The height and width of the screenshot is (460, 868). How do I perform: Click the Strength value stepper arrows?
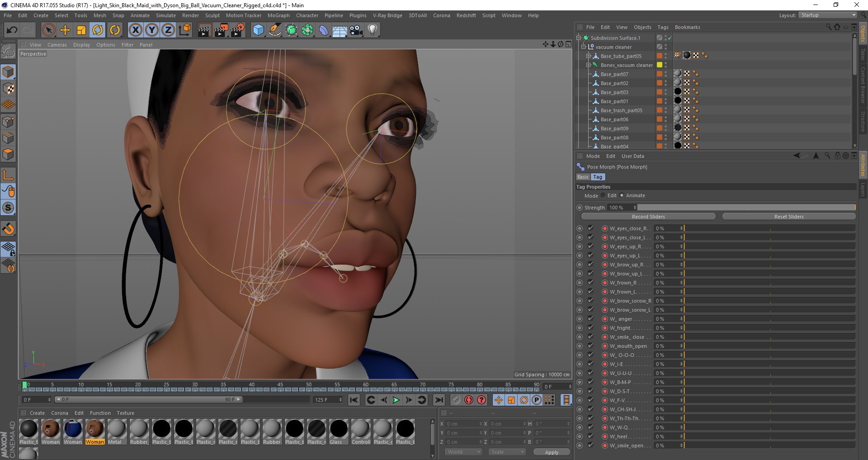[x=635, y=208]
